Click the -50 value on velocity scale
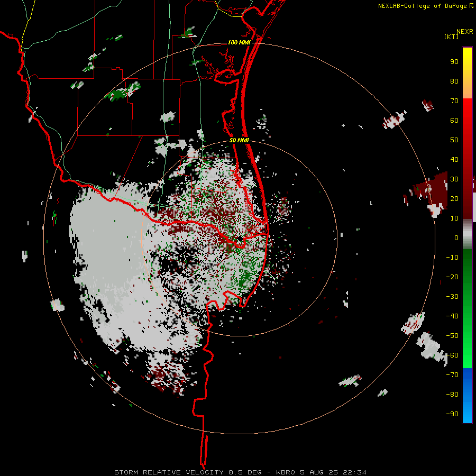Image resolution: width=476 pixels, height=476 pixels. tap(452, 336)
